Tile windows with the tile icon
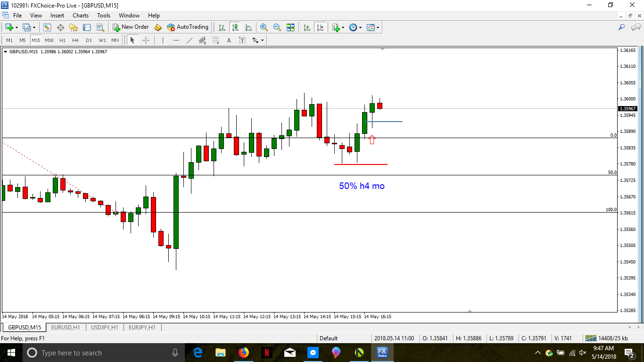This screenshot has width=644, height=362. (290, 27)
